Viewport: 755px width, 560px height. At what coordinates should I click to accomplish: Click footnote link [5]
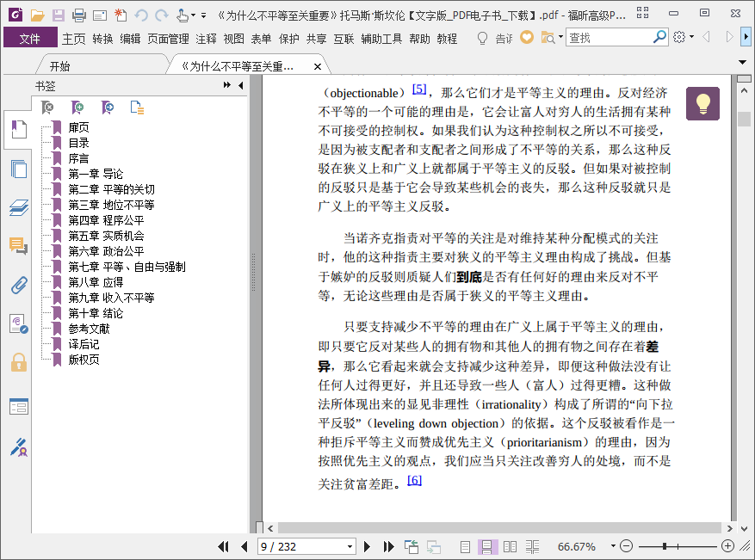coord(419,89)
